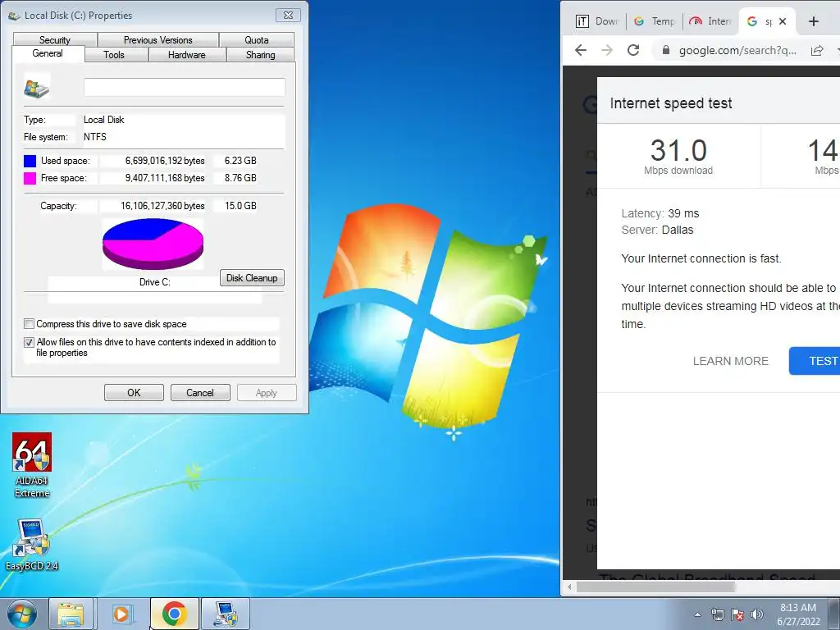
Task: Run Disk Cleanup for Drive C
Action: pos(252,277)
